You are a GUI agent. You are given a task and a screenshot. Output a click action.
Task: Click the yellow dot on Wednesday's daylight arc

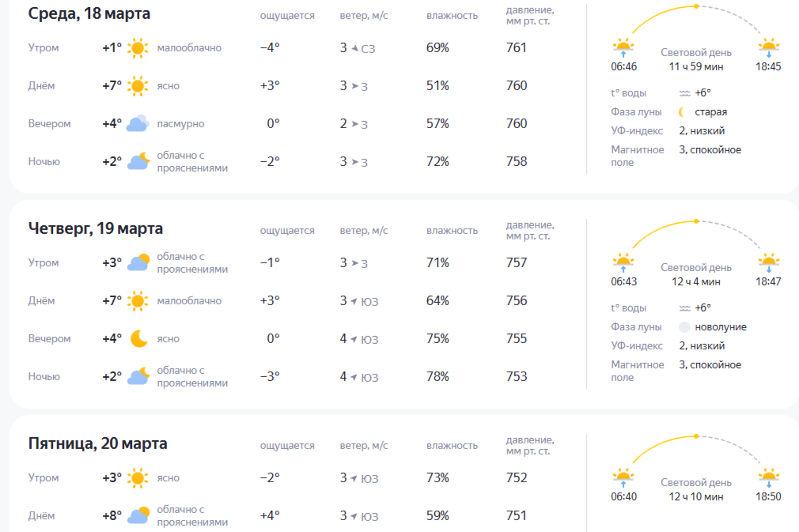pyautogui.click(x=696, y=6)
